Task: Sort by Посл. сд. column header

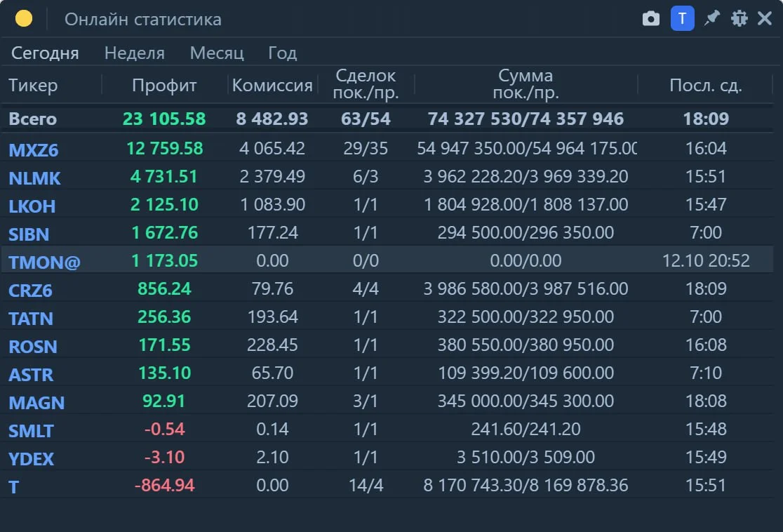Action: 706,86
